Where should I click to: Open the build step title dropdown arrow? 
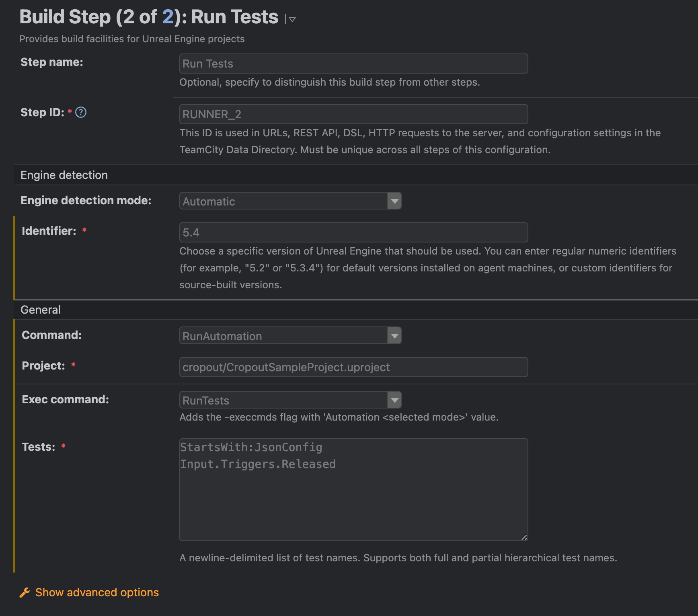(x=292, y=19)
